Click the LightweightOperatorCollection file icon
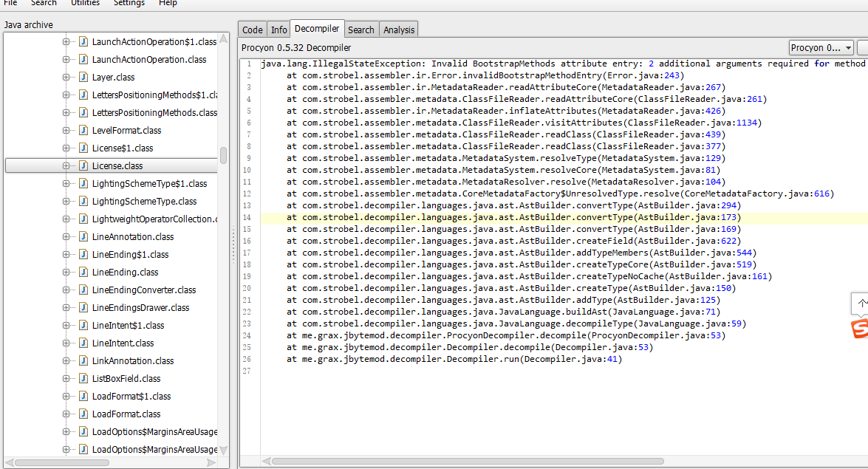 coord(83,219)
